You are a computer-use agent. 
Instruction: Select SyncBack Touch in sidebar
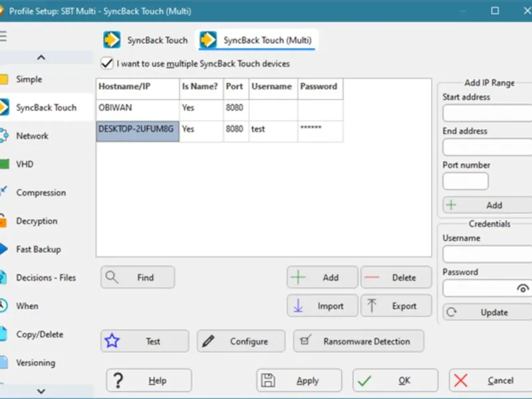46,108
